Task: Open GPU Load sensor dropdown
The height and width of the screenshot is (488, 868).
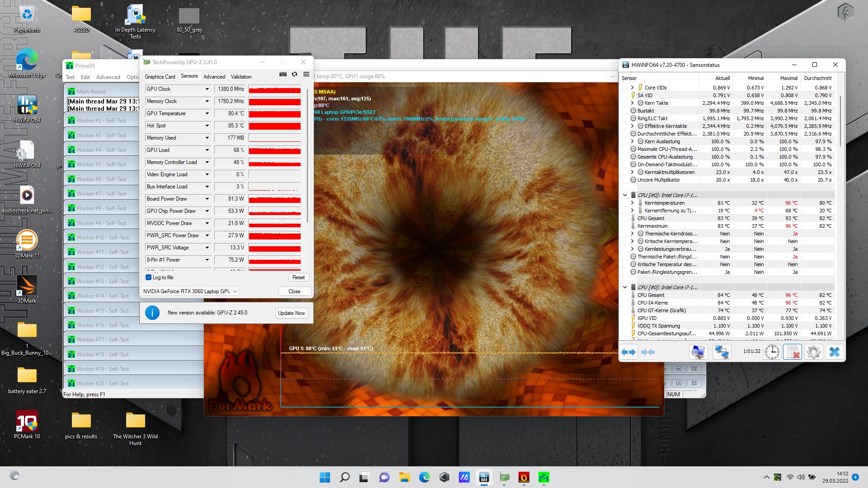Action: (207, 150)
